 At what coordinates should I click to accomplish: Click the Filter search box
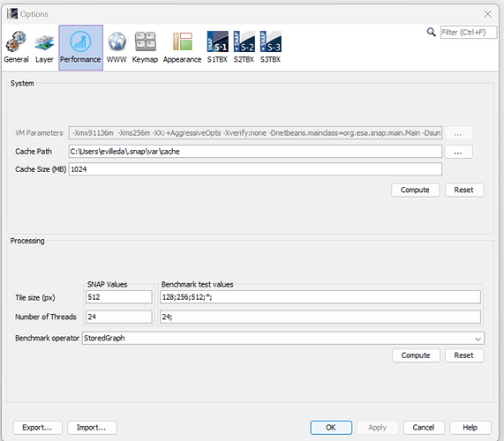pyautogui.click(x=469, y=33)
